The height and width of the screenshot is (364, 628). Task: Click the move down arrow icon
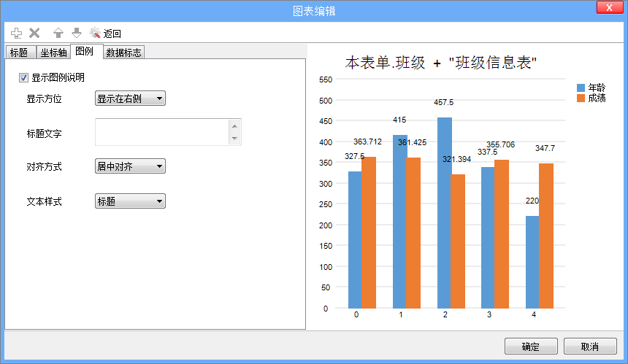77,34
